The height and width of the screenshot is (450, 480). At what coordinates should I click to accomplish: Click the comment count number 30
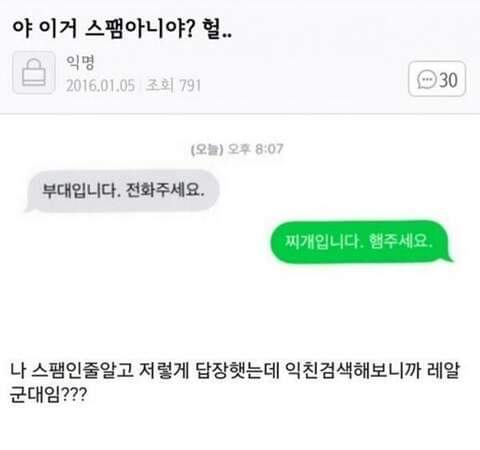[x=448, y=80]
